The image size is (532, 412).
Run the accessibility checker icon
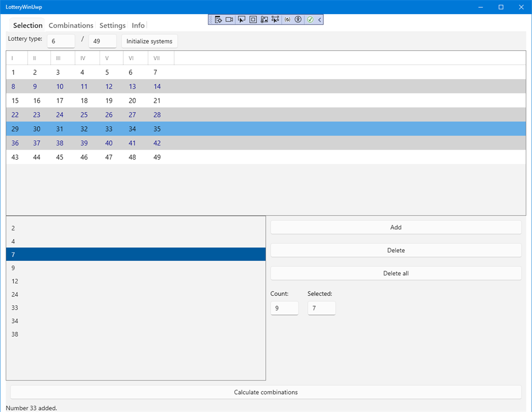(x=298, y=19)
